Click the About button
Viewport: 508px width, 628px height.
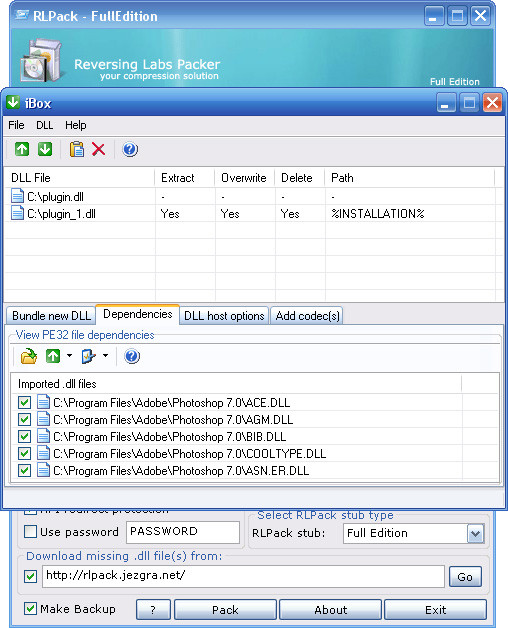331,610
